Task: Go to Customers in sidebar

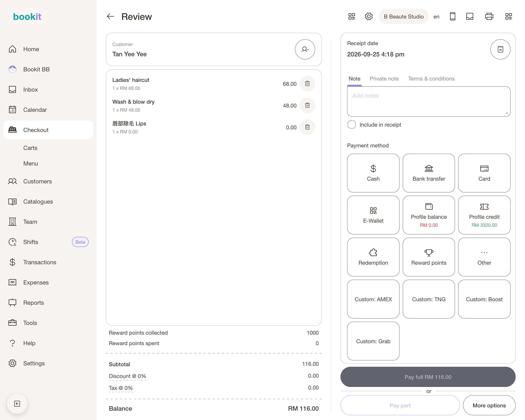Action: (48, 181)
